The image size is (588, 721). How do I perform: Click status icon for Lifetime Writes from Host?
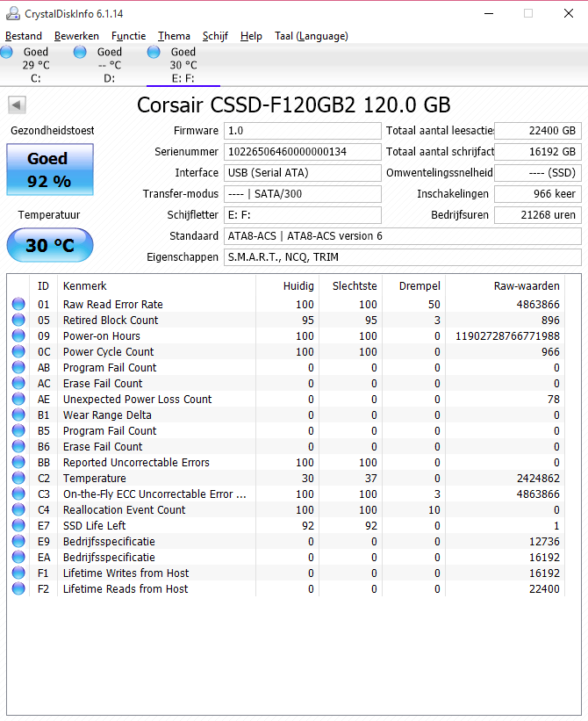point(18,573)
